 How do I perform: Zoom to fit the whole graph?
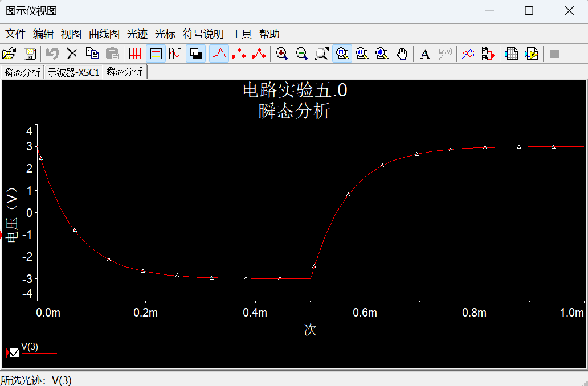pos(322,54)
